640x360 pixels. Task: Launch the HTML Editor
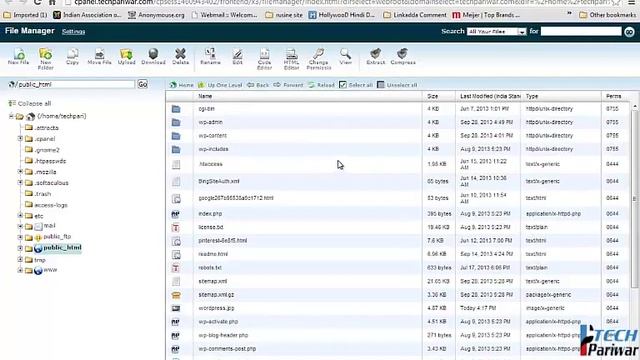click(x=291, y=58)
